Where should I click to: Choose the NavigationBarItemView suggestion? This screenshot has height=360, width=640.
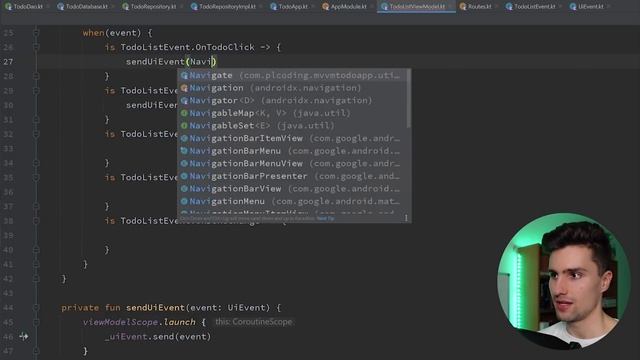292,138
